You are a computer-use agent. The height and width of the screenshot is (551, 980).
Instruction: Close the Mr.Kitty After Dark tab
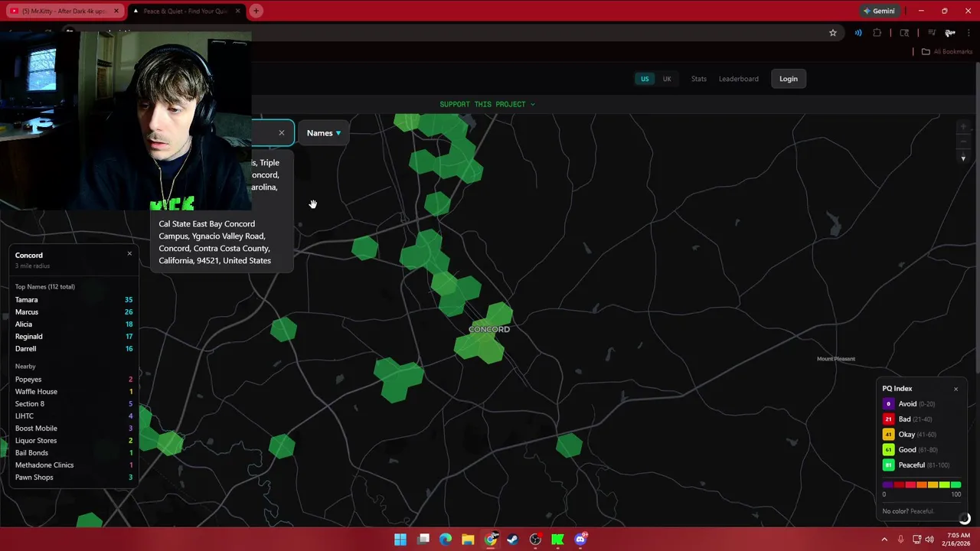[116, 11]
